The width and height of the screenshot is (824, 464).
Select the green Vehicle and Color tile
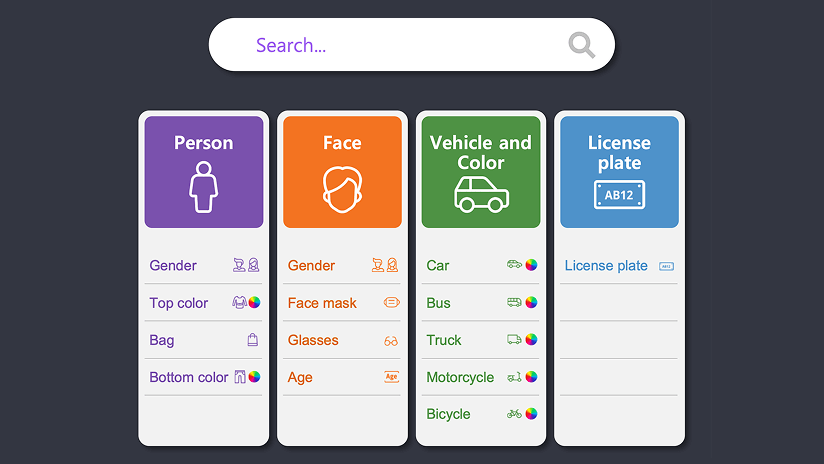tap(481, 172)
